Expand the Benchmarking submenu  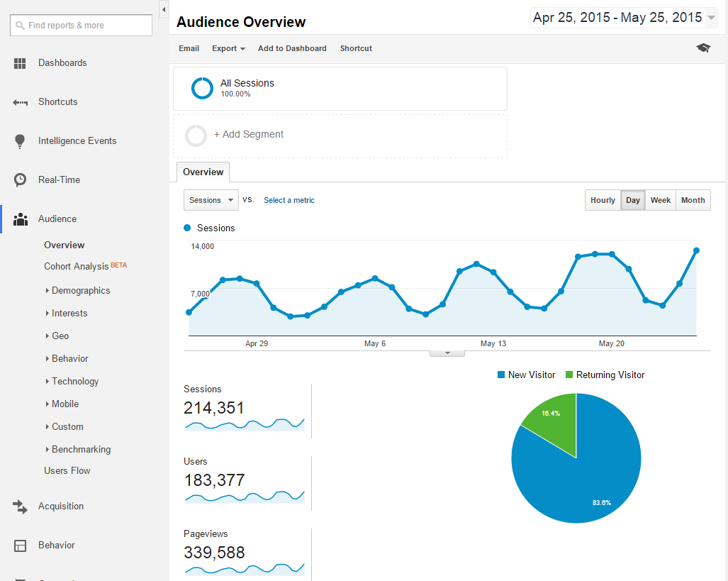coord(78,450)
